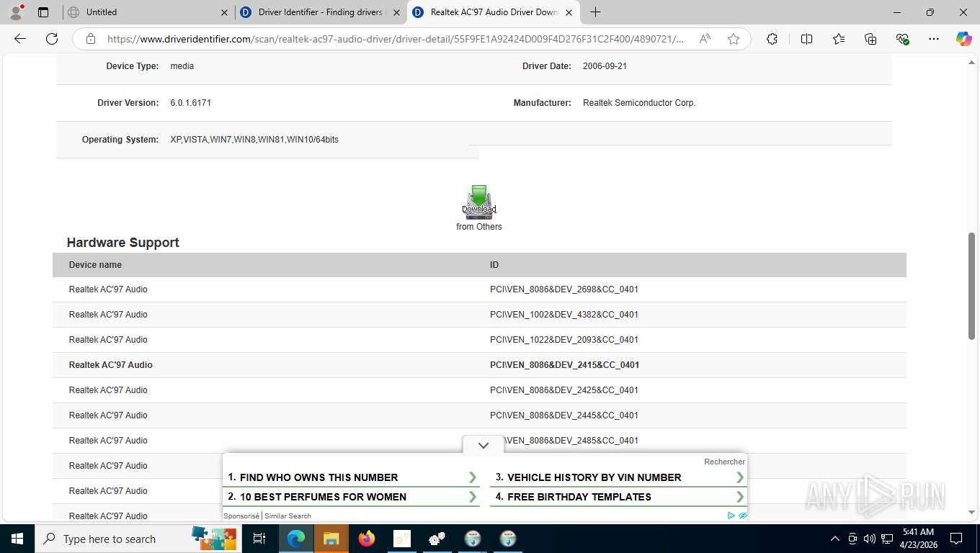Open Task View on the taskbar
This screenshot has width=980, height=553.
click(259, 539)
